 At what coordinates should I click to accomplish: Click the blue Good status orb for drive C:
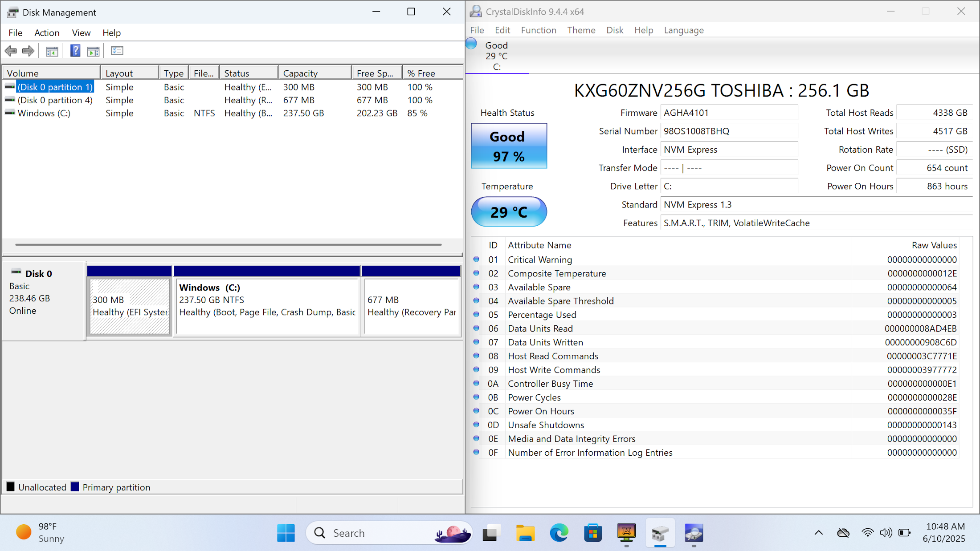[x=471, y=44]
